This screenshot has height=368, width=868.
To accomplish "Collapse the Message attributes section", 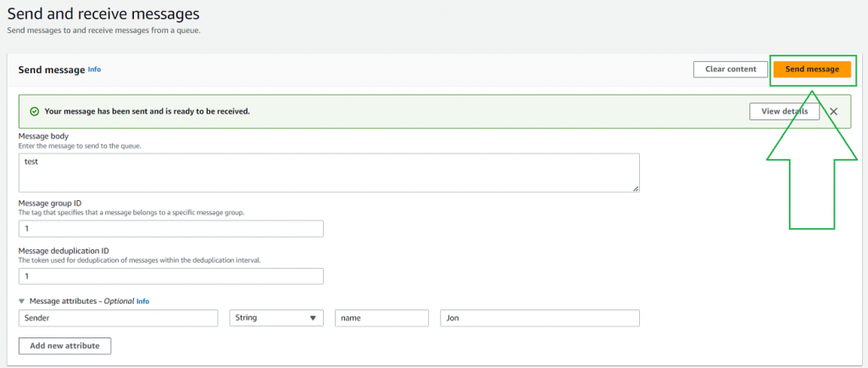I will (x=22, y=300).
